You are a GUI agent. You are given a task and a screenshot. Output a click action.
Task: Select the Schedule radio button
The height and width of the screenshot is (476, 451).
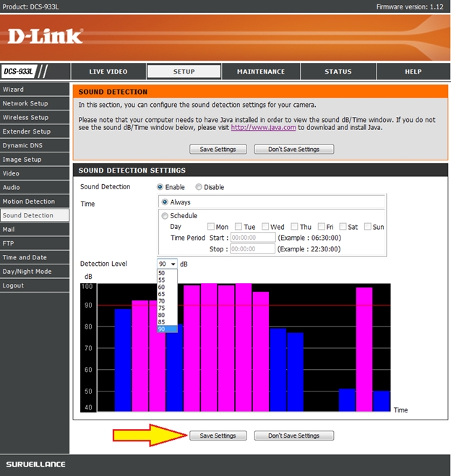(166, 216)
